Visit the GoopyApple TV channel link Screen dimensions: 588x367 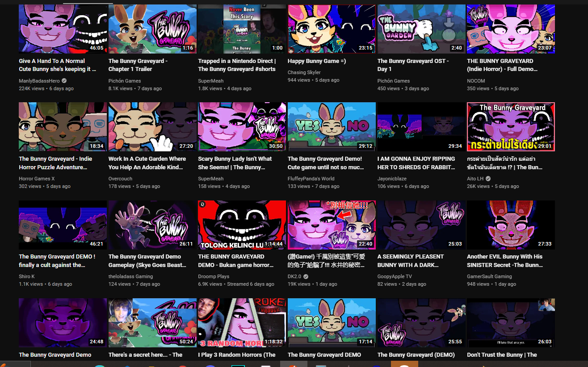point(395,276)
